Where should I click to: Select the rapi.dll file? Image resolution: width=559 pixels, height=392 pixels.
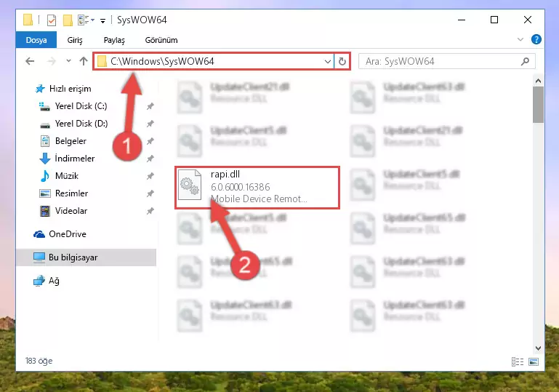[x=257, y=187]
